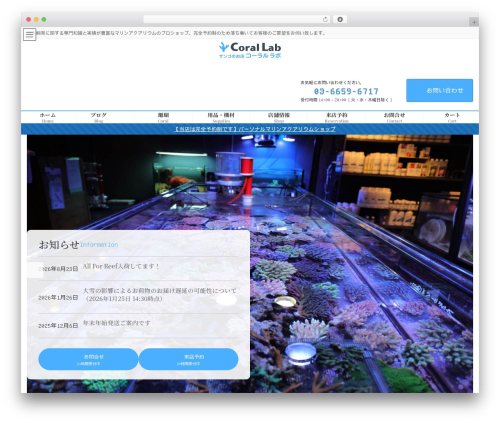Click the blue お問い合わせ button in header
This screenshot has height=423, width=500.
pyautogui.click(x=439, y=90)
